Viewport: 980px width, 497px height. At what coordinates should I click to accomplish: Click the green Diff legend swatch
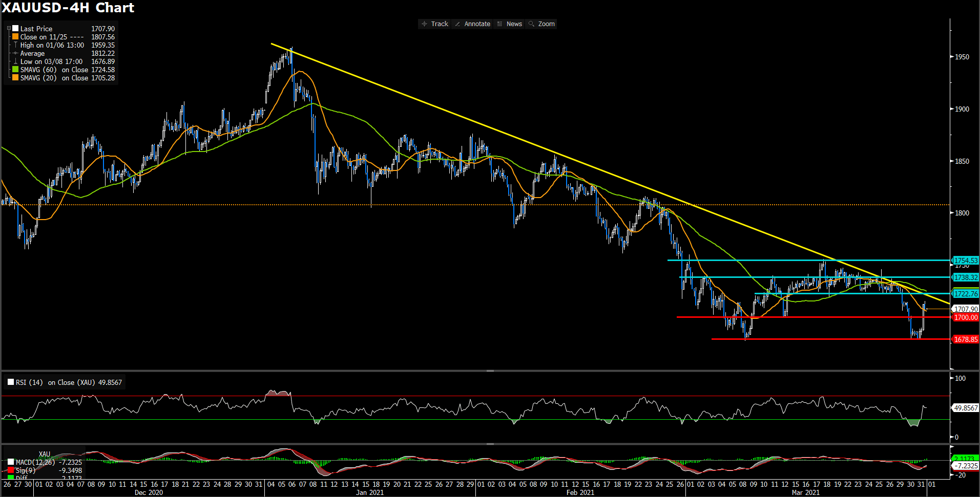point(11,478)
